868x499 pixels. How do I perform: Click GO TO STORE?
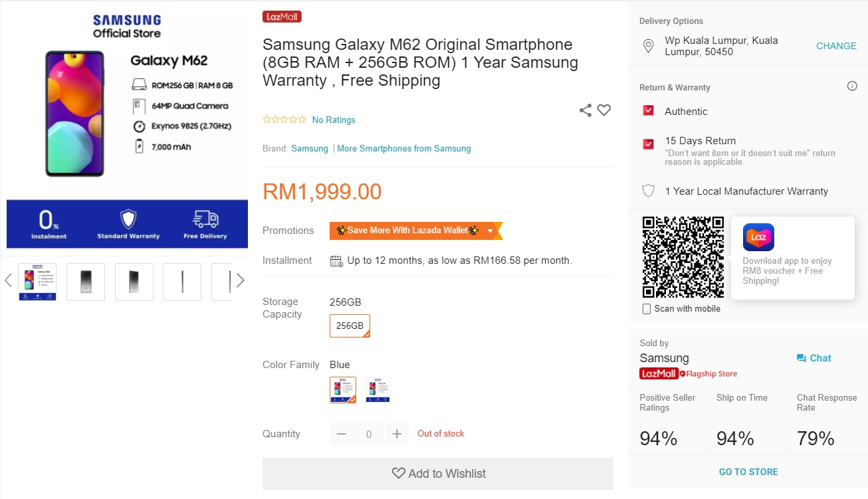click(748, 472)
